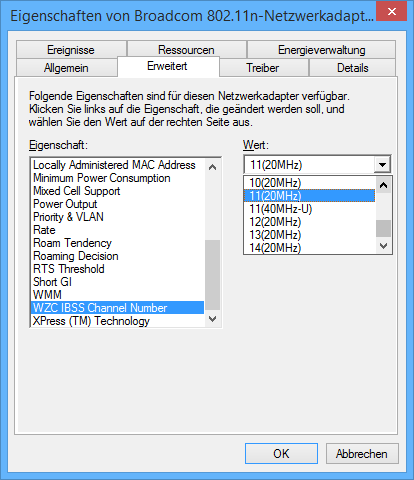Select WZC IBSS Channel Number property
Screen dimensions: 414x480
point(118,308)
